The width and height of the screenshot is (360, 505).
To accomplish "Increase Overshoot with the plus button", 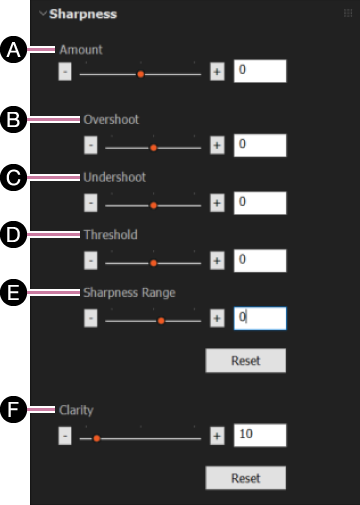I will tap(217, 145).
